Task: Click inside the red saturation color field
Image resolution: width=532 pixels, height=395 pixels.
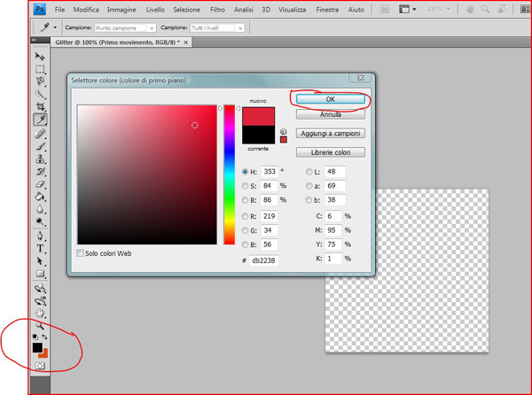Action: [147, 174]
